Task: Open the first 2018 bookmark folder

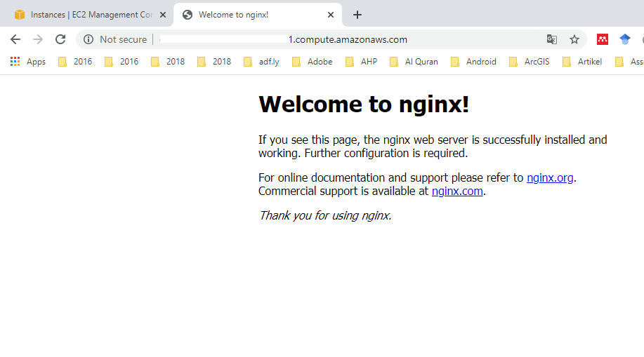Action: (x=168, y=62)
